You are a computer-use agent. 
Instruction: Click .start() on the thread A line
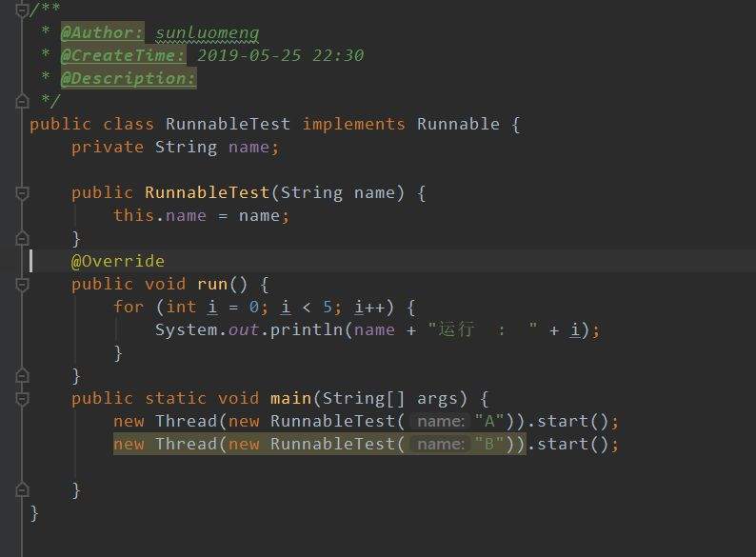click(x=567, y=421)
